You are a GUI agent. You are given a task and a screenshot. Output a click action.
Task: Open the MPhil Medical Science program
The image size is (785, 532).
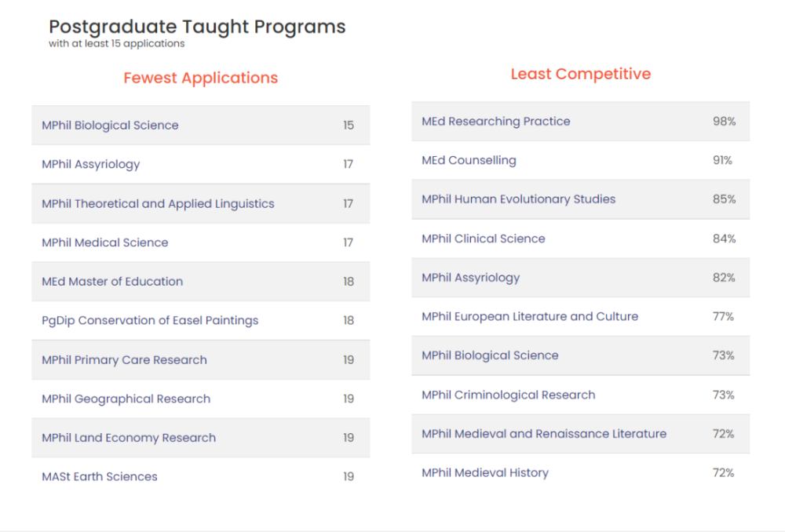coord(201,242)
